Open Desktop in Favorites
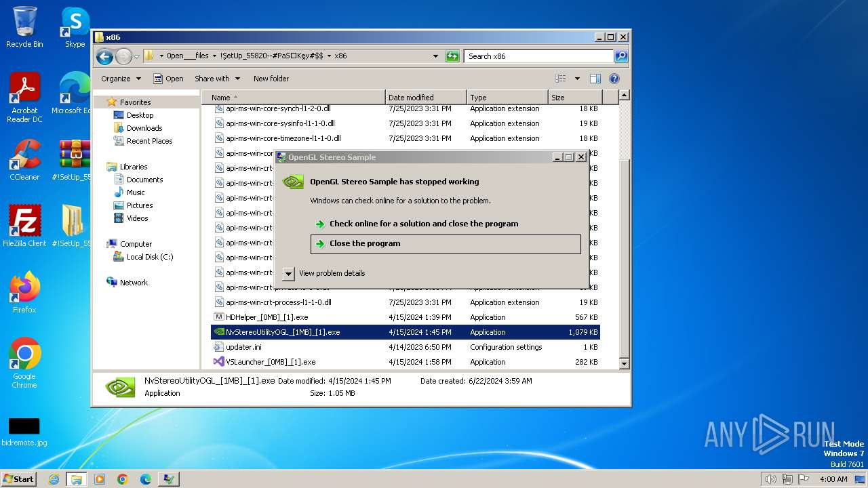868x488 pixels. (x=134, y=115)
